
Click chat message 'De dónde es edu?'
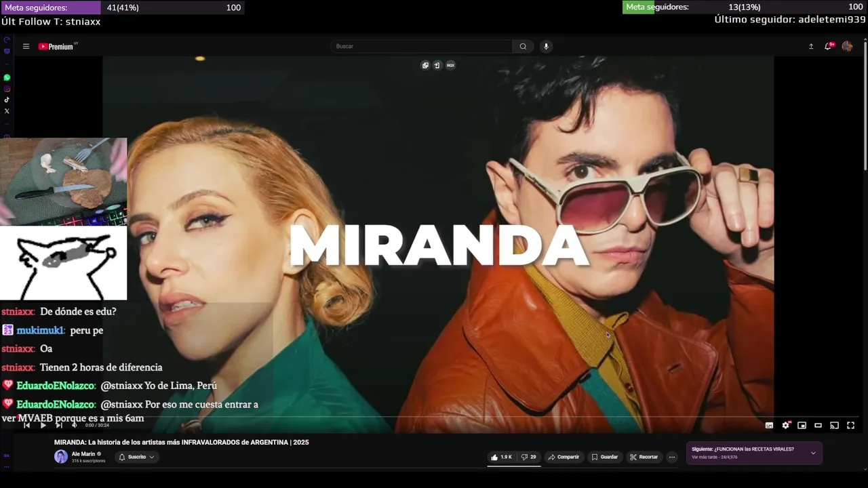pyautogui.click(x=78, y=312)
